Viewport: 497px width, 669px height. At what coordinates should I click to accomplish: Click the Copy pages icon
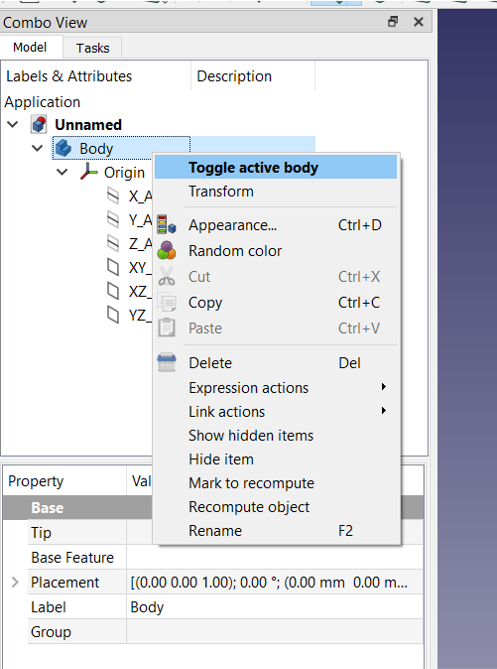pyautogui.click(x=166, y=303)
